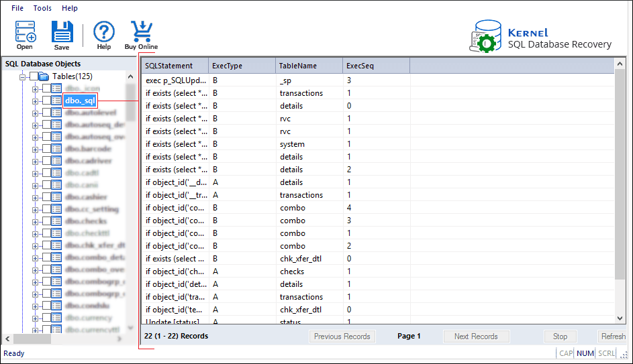633x364 pixels.
Task: Click the table icon beside dbo.checks
Action: click(x=56, y=221)
